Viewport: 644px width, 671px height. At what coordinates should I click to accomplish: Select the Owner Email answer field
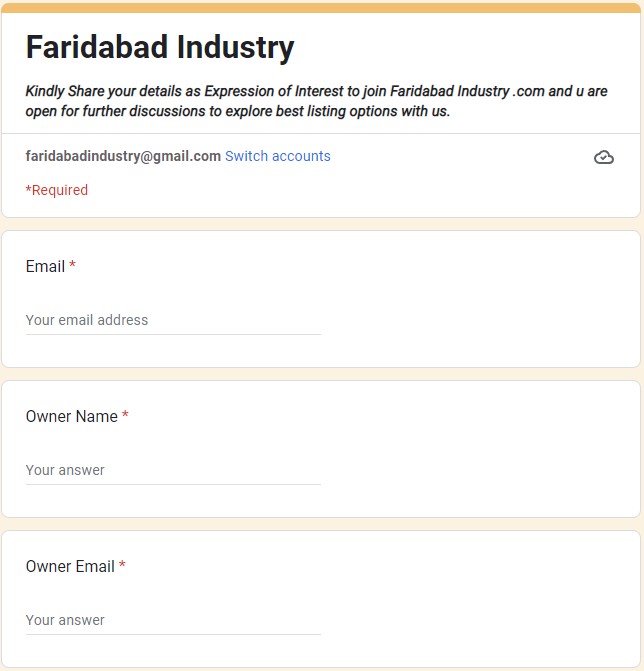tap(173, 620)
